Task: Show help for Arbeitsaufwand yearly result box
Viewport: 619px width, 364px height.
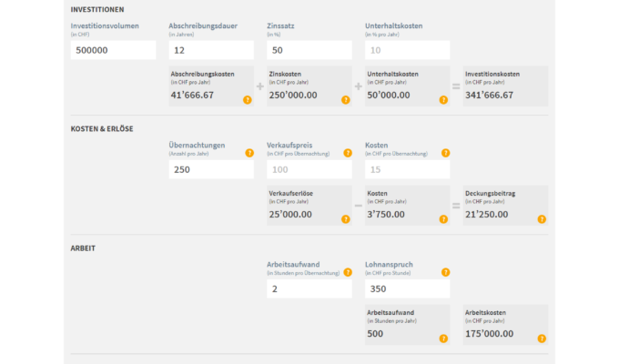Action: [x=443, y=339]
